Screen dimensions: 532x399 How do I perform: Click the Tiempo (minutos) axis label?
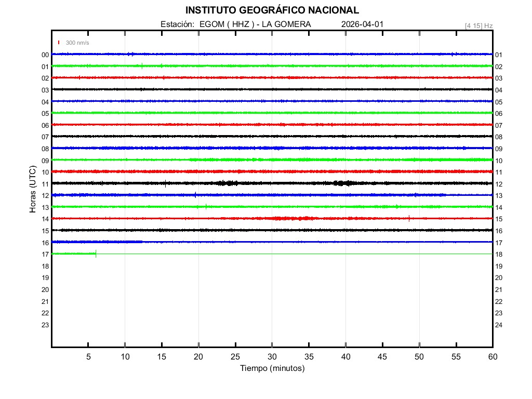tap(272, 368)
